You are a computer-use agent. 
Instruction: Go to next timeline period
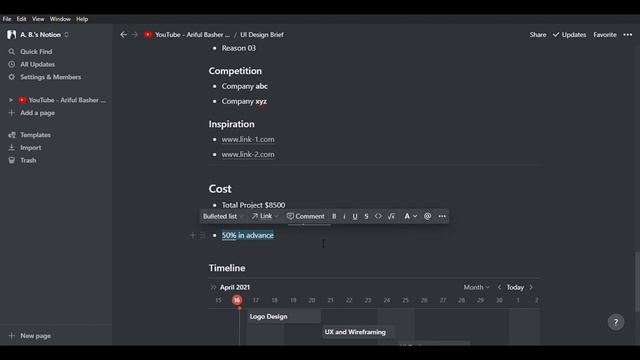coord(531,287)
